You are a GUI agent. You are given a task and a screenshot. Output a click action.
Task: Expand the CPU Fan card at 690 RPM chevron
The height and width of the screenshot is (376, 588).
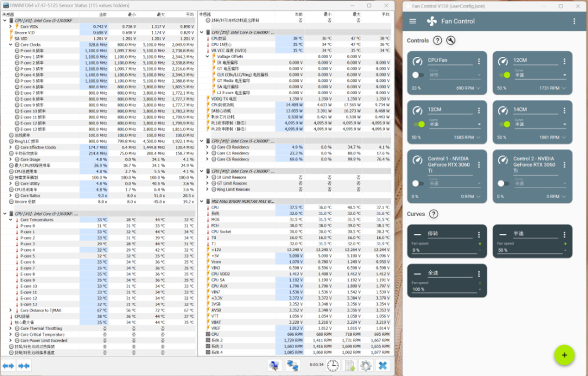tap(478, 88)
